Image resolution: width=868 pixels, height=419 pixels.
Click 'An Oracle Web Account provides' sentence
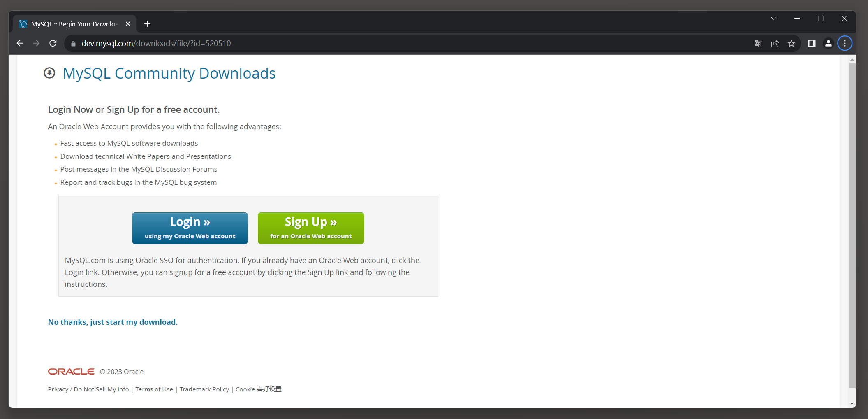click(164, 126)
